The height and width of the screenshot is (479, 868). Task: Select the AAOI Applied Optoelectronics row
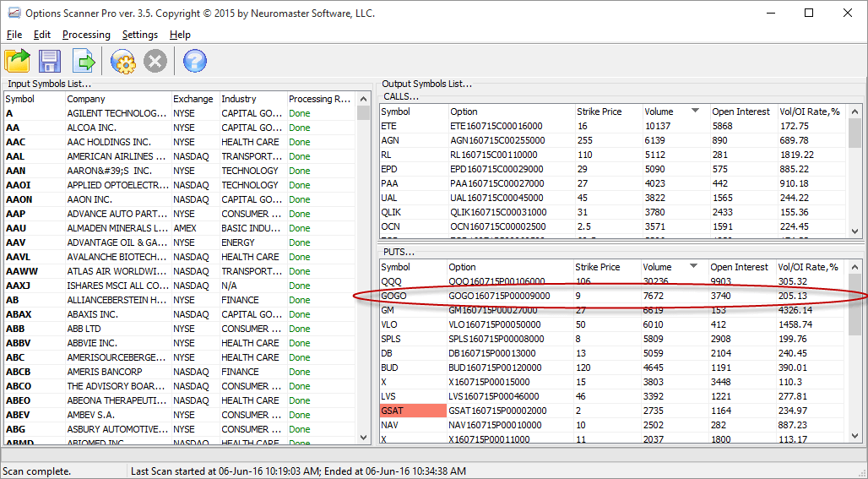(179, 186)
